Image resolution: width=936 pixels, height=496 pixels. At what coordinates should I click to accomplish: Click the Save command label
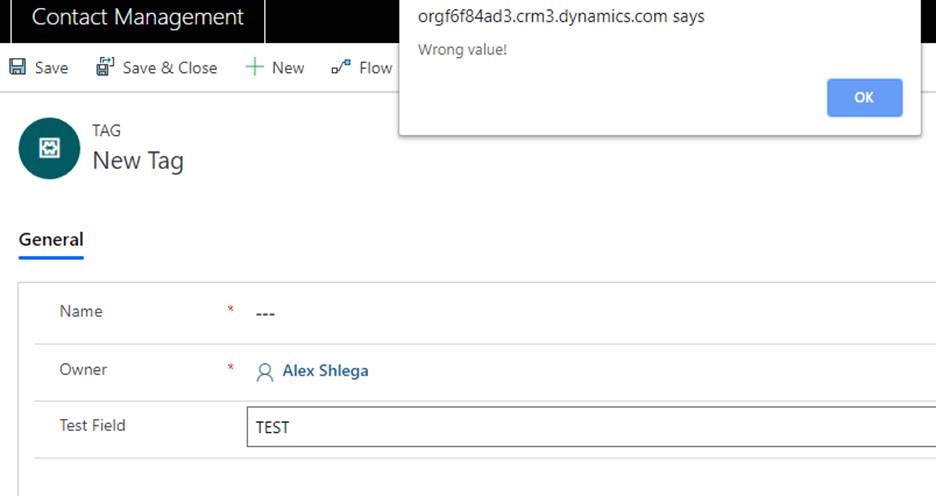(51, 68)
